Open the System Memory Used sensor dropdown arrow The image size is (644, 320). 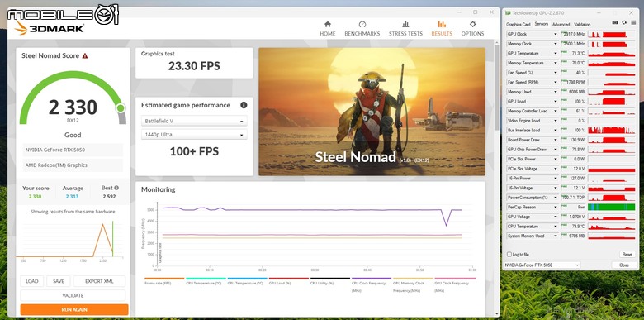coord(556,236)
